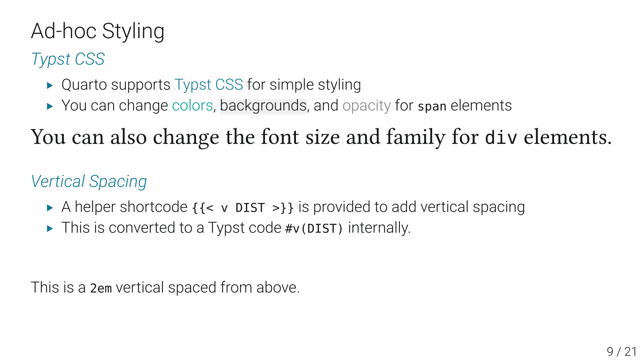Click the words "vertical spaced from above"
The width and height of the screenshot is (644, 362).
[207, 287]
